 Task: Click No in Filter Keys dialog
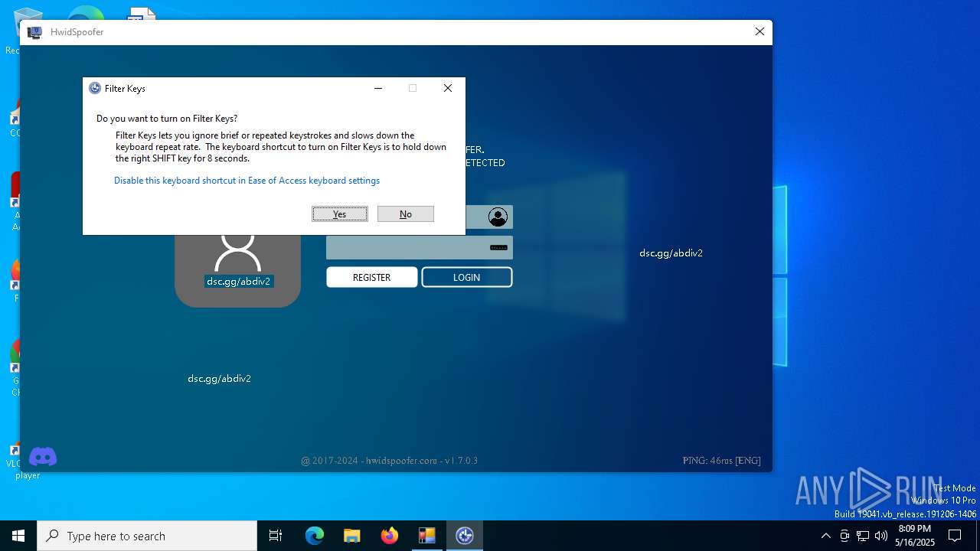pyautogui.click(x=406, y=214)
